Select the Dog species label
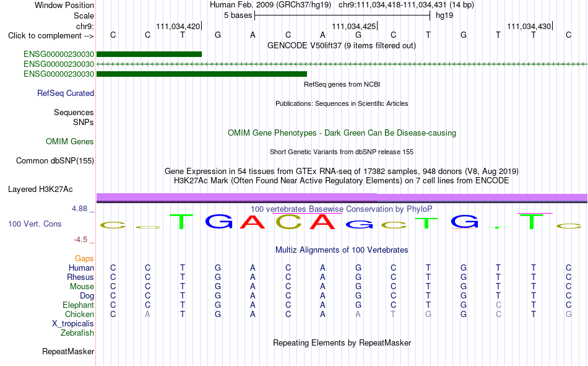The height and width of the screenshot is (366, 588). (x=87, y=296)
